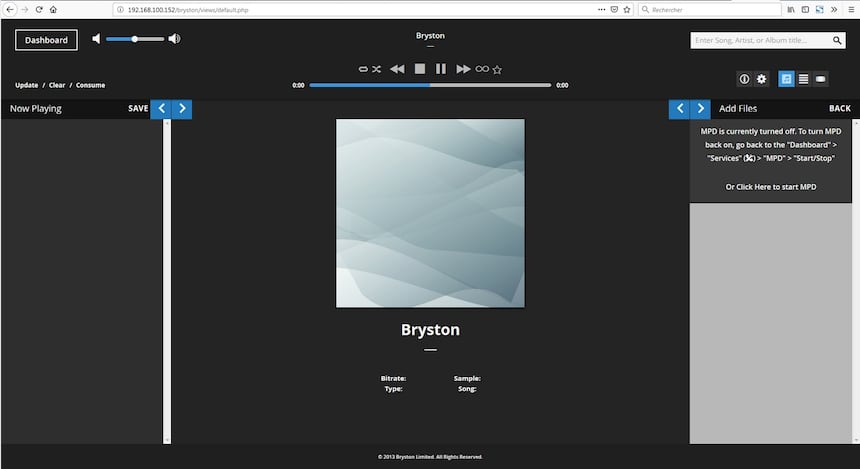Stop playback with the square button
Image resolution: width=860 pixels, height=469 pixels.
click(x=420, y=69)
